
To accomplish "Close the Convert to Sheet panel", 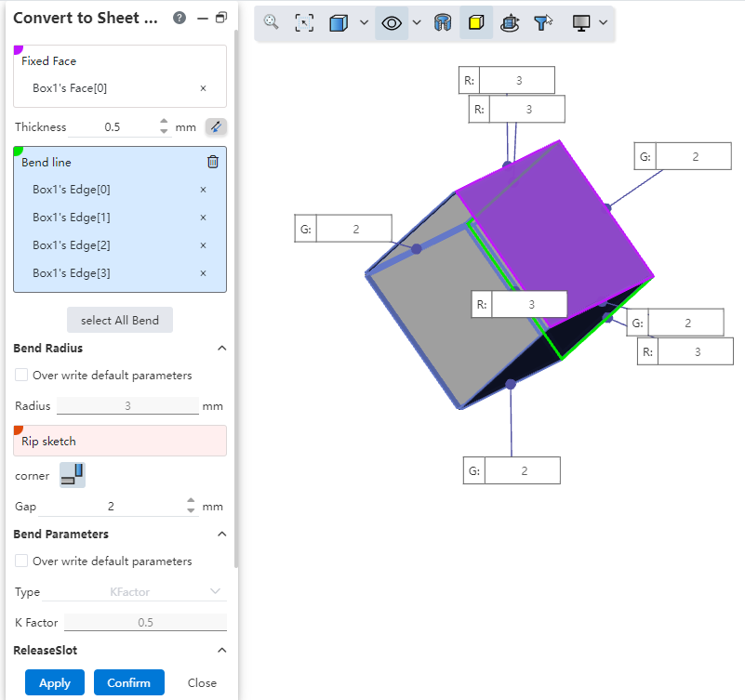I will pyautogui.click(x=202, y=683).
